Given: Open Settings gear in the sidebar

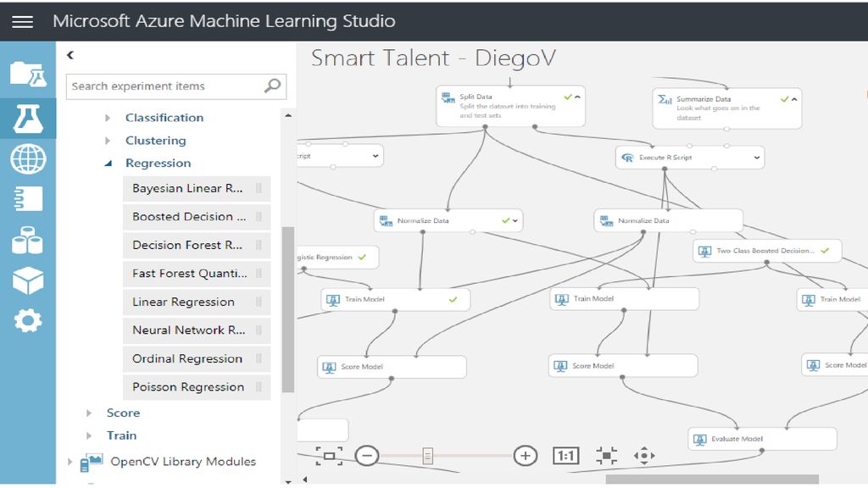Looking at the screenshot, I should (x=28, y=320).
